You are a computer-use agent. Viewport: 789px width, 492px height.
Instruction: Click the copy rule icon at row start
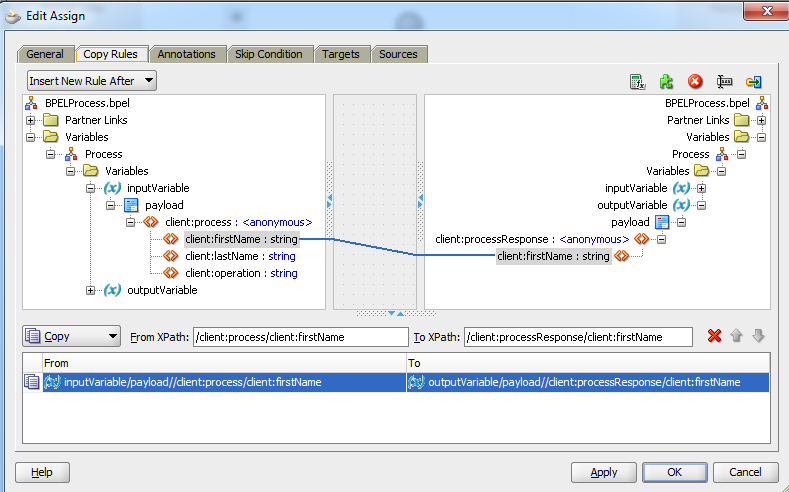pos(32,382)
